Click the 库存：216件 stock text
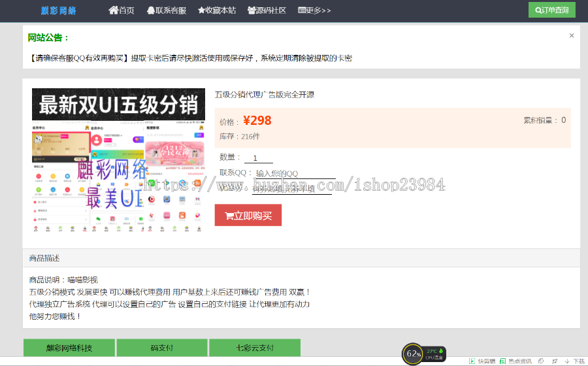This screenshot has height=366, width=588. pyautogui.click(x=240, y=137)
